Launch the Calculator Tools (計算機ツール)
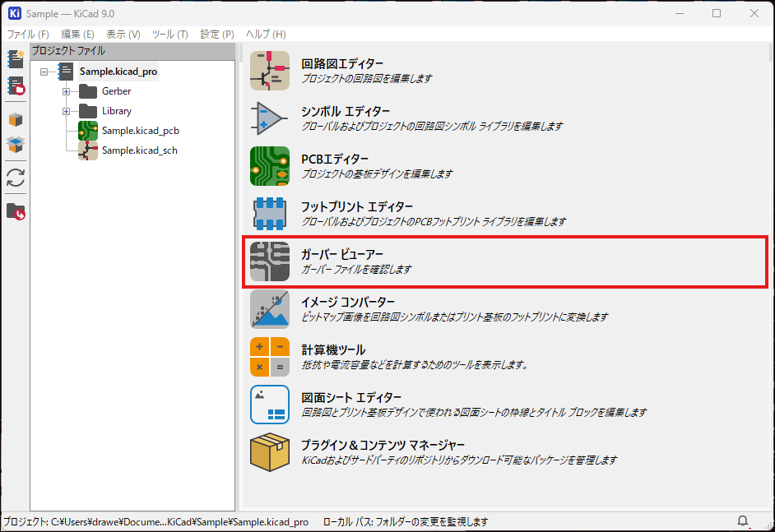 pyautogui.click(x=269, y=358)
